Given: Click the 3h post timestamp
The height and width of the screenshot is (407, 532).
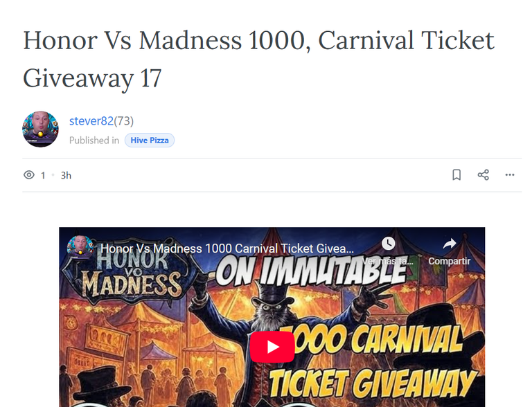Looking at the screenshot, I should point(66,175).
